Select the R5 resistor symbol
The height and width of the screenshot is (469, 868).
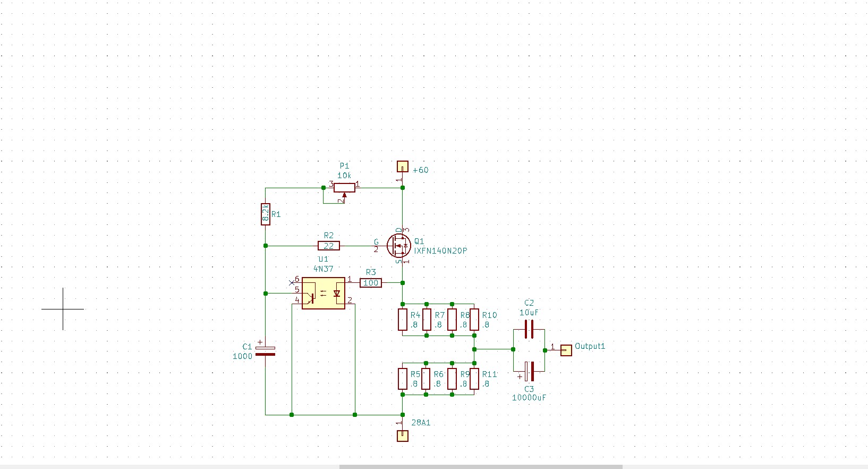(403, 379)
